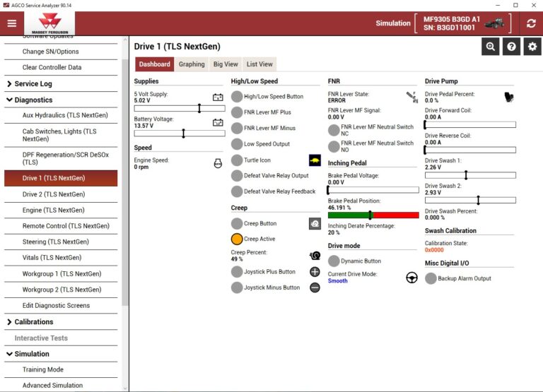The height and width of the screenshot is (392, 543).
Task: Open Steering (TLS NextGen)
Action: [61, 242]
